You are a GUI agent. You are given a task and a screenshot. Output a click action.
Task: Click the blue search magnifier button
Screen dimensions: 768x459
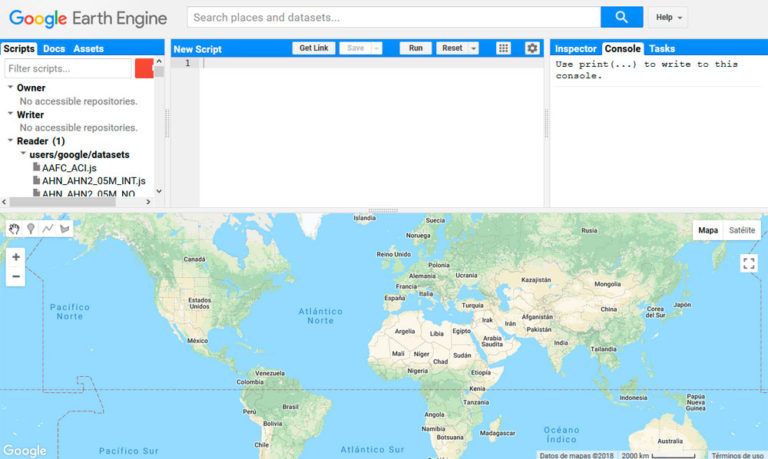click(622, 17)
